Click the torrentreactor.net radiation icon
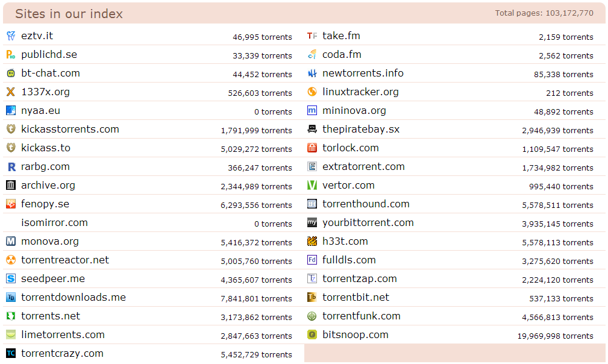Screen dimensions: 608x364 (11, 260)
